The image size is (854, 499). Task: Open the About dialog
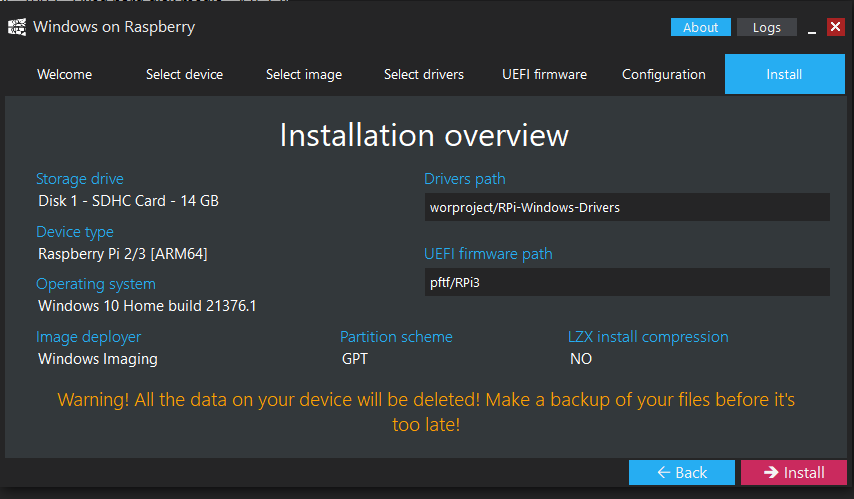[x=700, y=27]
